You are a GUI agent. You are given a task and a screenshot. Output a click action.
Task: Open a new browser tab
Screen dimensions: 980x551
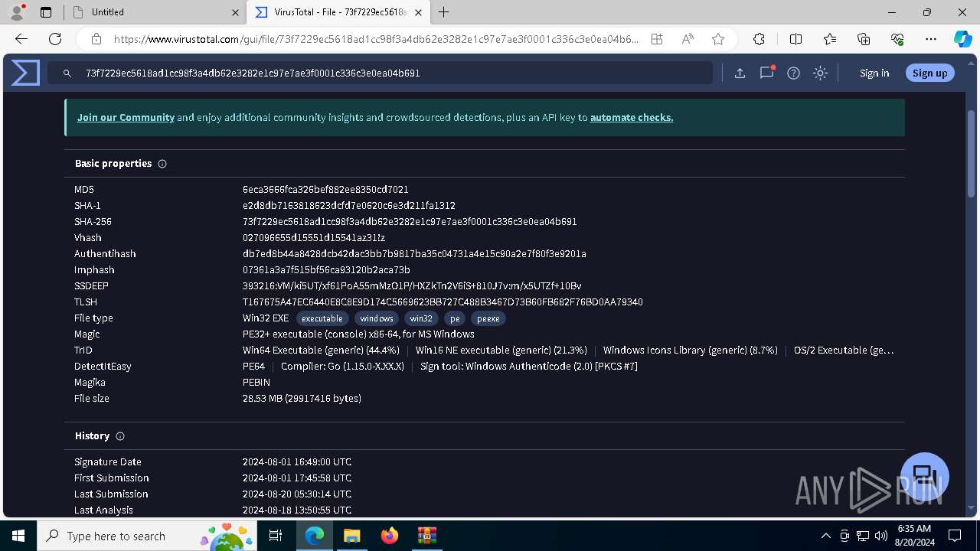click(443, 12)
